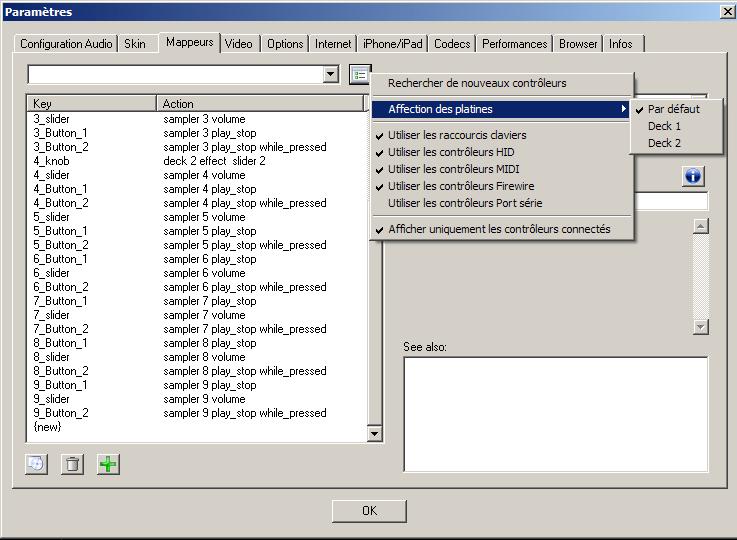Click the green plus add mapping icon
The image size is (737, 540).
tap(108, 464)
